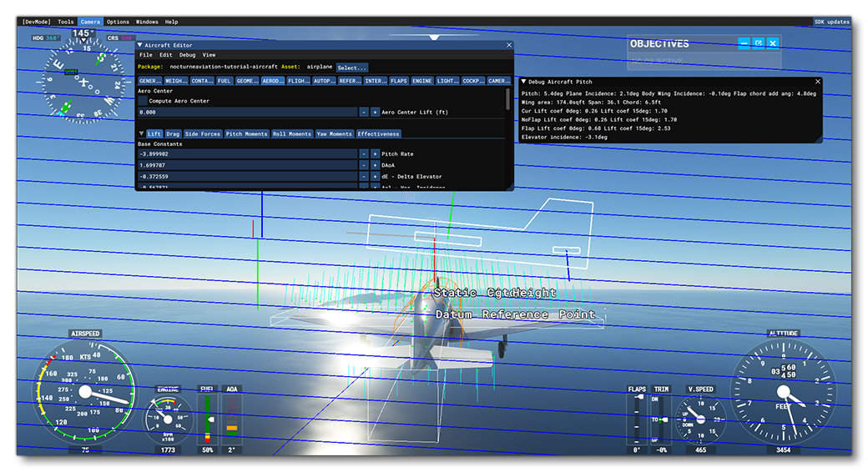Switch to the ENGINE tab
Screen dimensions: 868x472
[421, 81]
